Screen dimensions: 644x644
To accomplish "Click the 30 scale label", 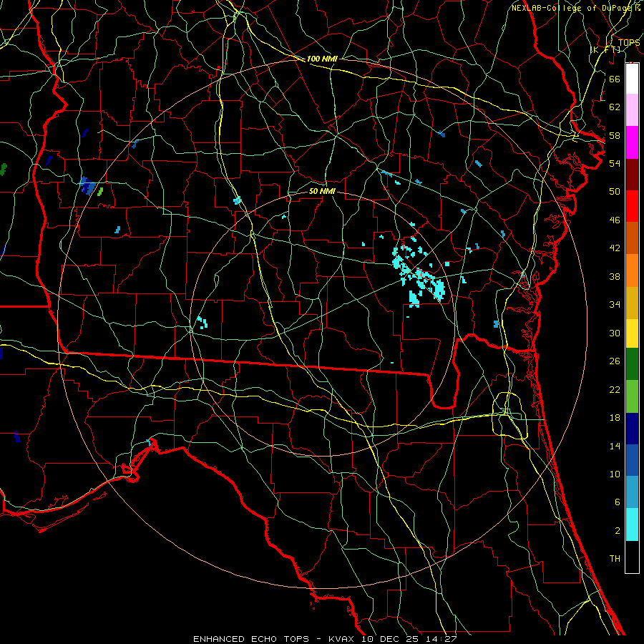I will 615,333.
